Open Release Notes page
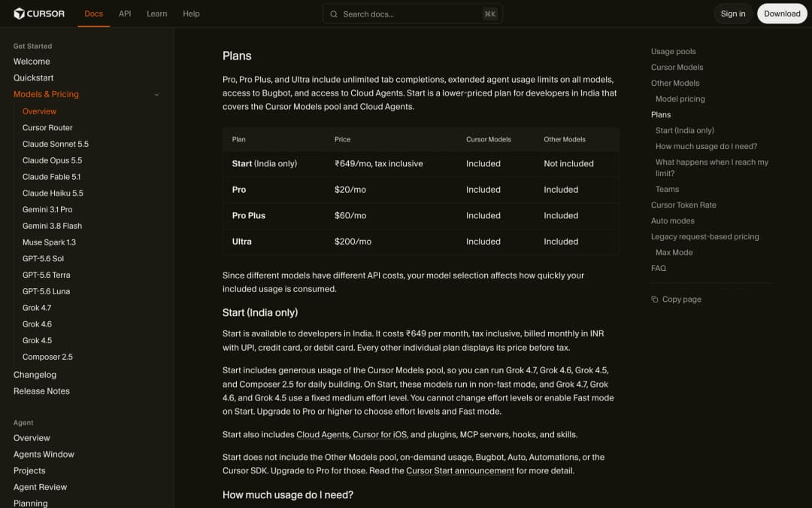812x508 pixels. click(41, 391)
